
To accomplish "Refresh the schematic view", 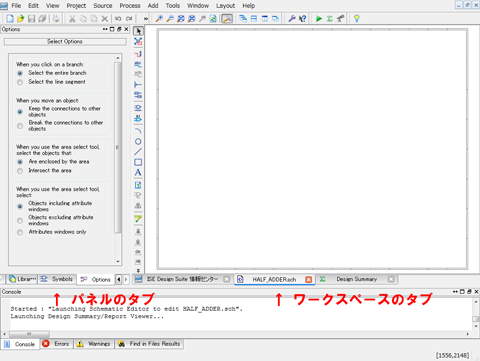I will 213,19.
